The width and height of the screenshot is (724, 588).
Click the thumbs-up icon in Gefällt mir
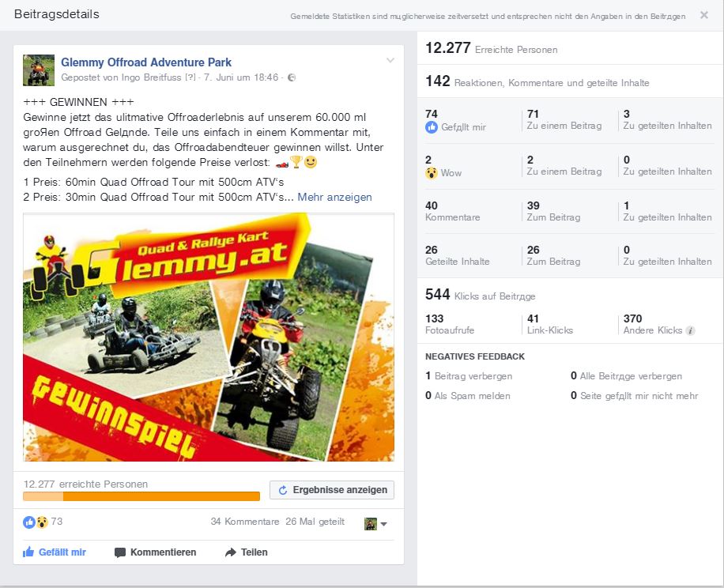(x=28, y=552)
